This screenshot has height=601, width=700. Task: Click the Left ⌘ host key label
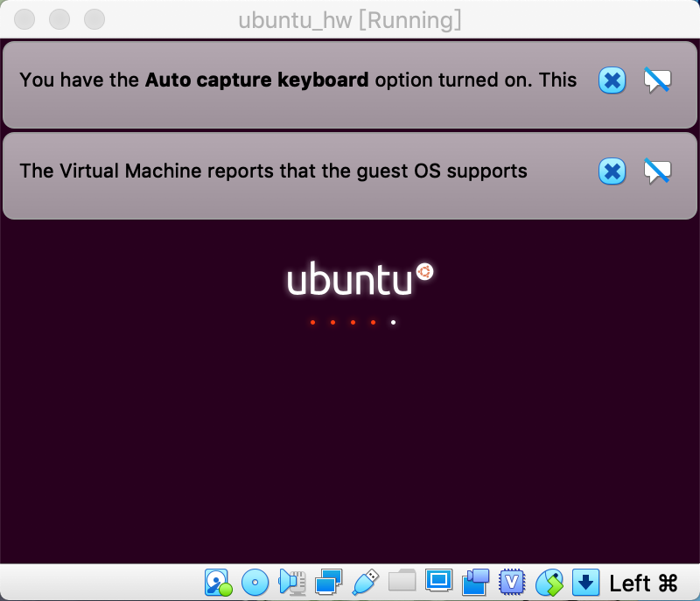(643, 584)
